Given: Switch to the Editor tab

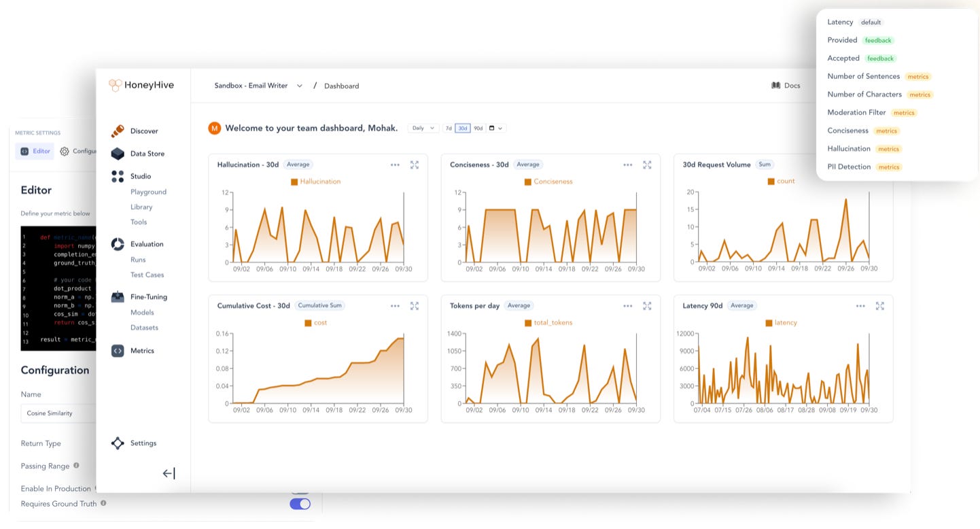Looking at the screenshot, I should [35, 151].
